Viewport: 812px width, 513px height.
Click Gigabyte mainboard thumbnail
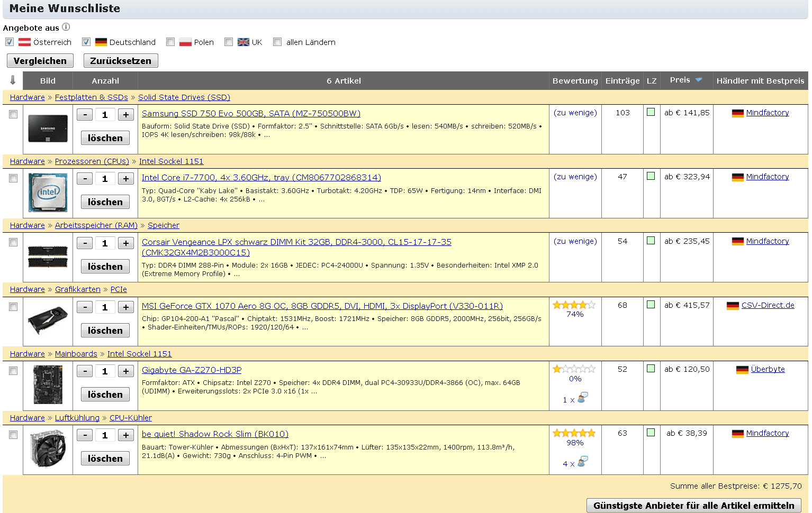click(x=48, y=384)
